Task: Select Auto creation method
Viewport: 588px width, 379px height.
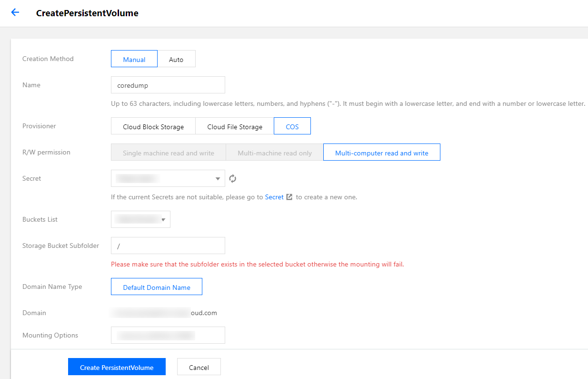Action: click(x=176, y=59)
